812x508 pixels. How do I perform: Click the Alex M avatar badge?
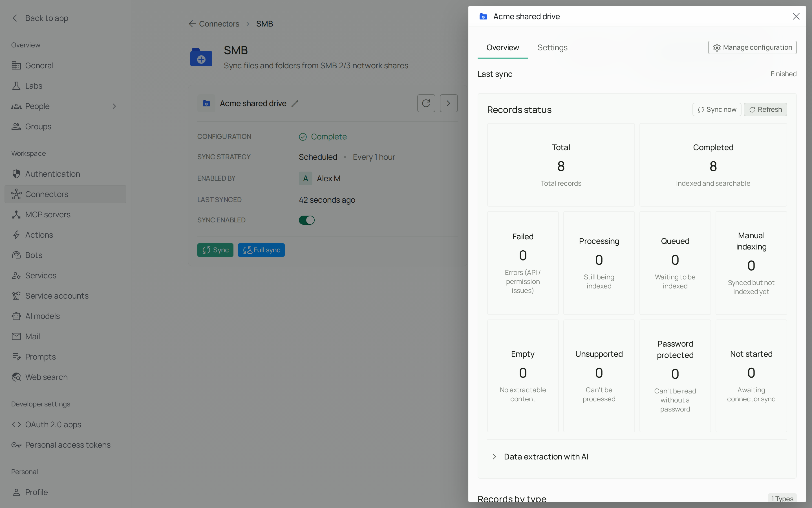305,178
